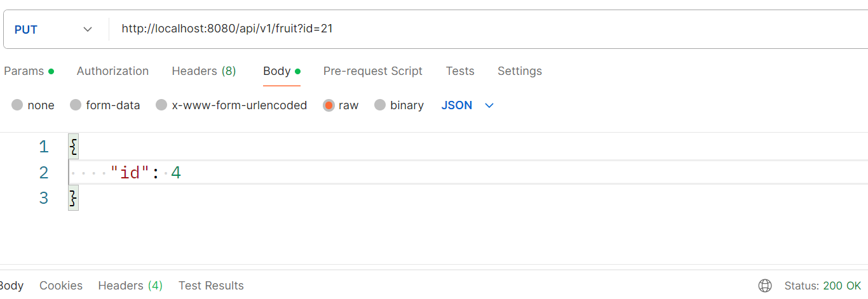Image resolution: width=868 pixels, height=299 pixels.
Task: Open the Authorization tab
Action: [x=112, y=71]
